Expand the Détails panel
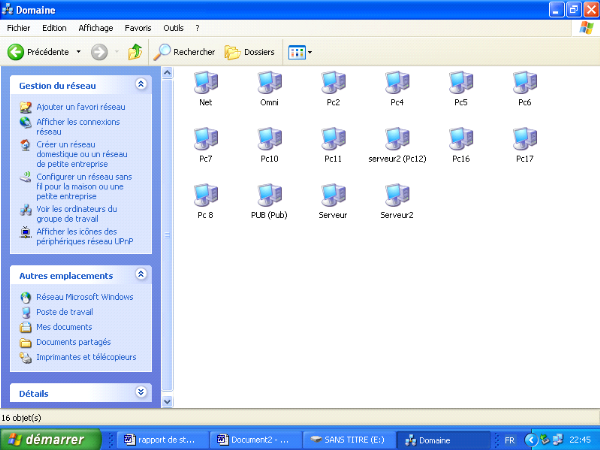The image size is (600, 450). [x=141, y=393]
